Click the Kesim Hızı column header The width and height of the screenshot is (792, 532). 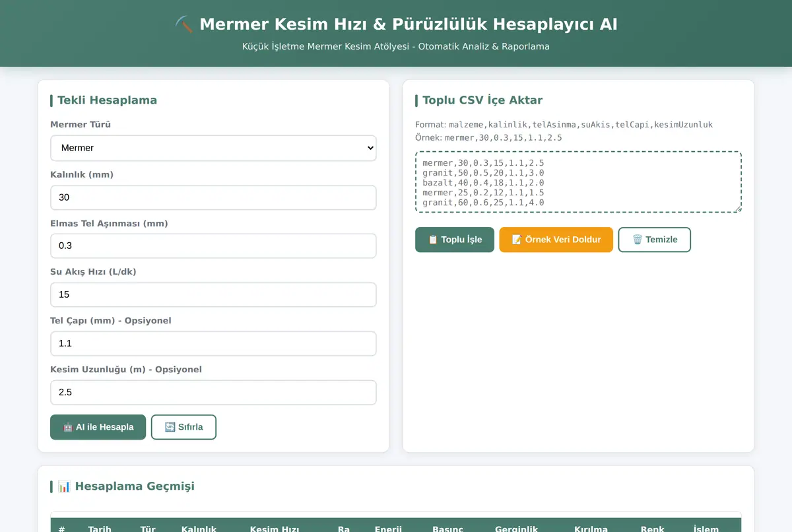coord(275,528)
